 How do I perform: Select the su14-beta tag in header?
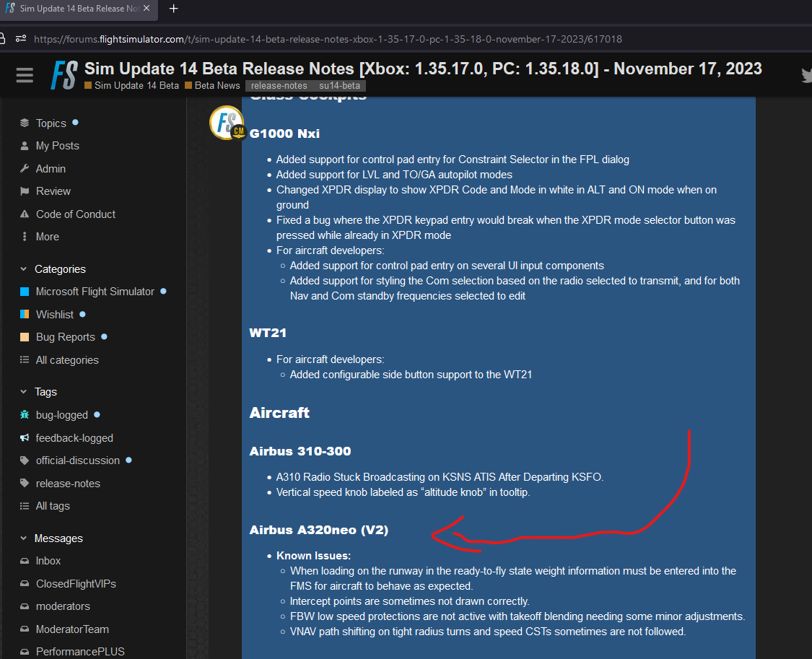[339, 86]
